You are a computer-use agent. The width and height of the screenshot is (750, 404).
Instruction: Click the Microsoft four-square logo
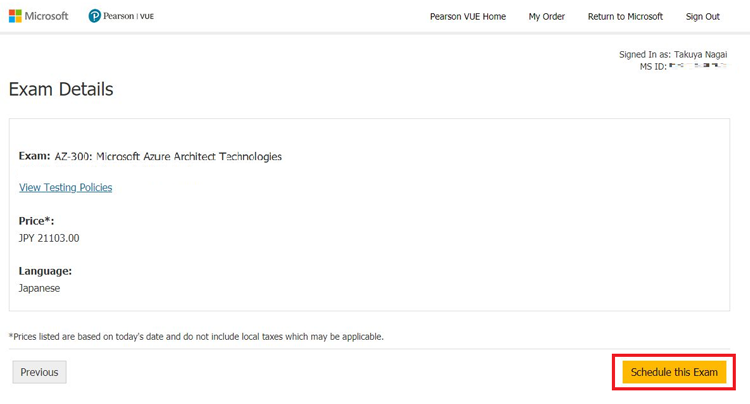click(x=15, y=16)
